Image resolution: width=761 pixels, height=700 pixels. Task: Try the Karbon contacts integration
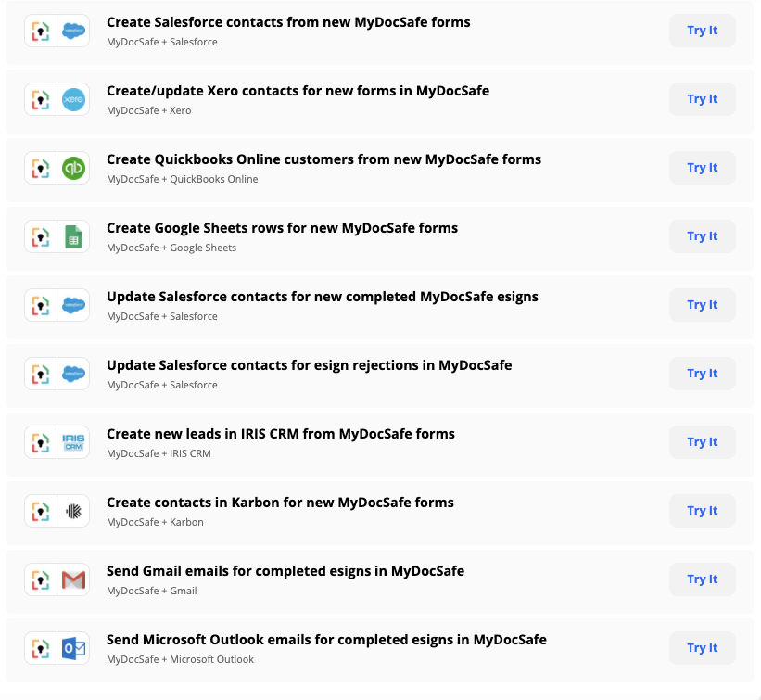pos(702,511)
